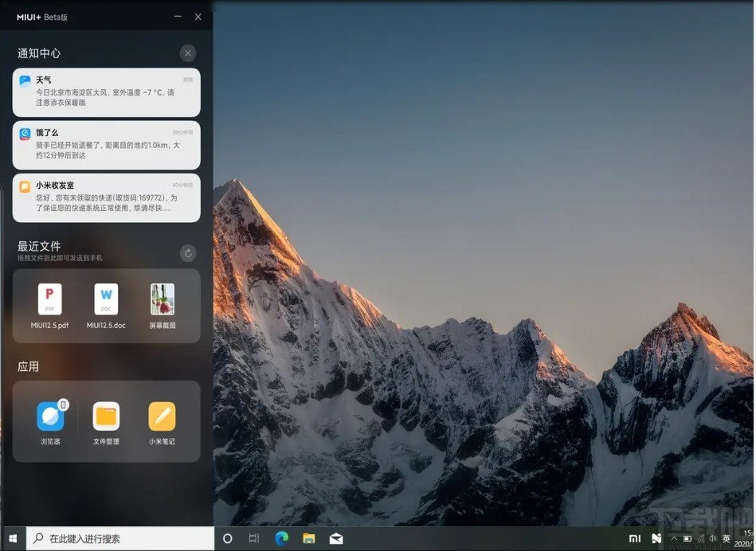Image resolution: width=756 pixels, height=551 pixels.
Task: Click the MI icon on the taskbar
Action: [x=635, y=539]
